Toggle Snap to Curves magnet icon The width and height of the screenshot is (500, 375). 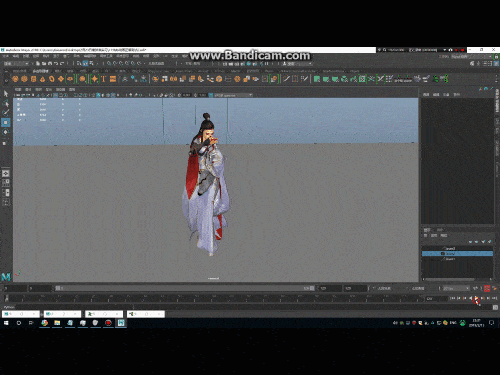[x=115, y=63]
